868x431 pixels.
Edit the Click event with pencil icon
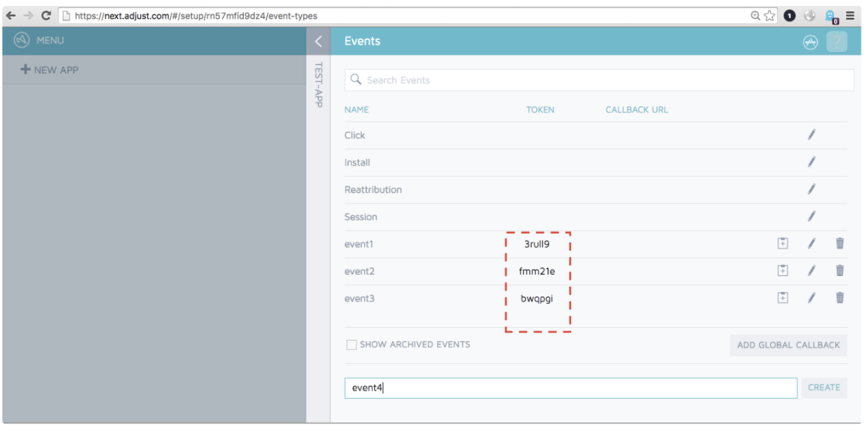click(811, 135)
